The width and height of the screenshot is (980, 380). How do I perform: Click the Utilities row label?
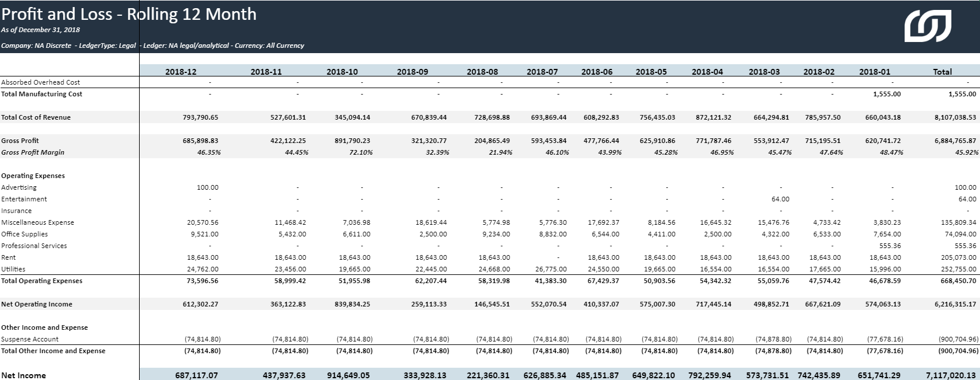(x=13, y=269)
